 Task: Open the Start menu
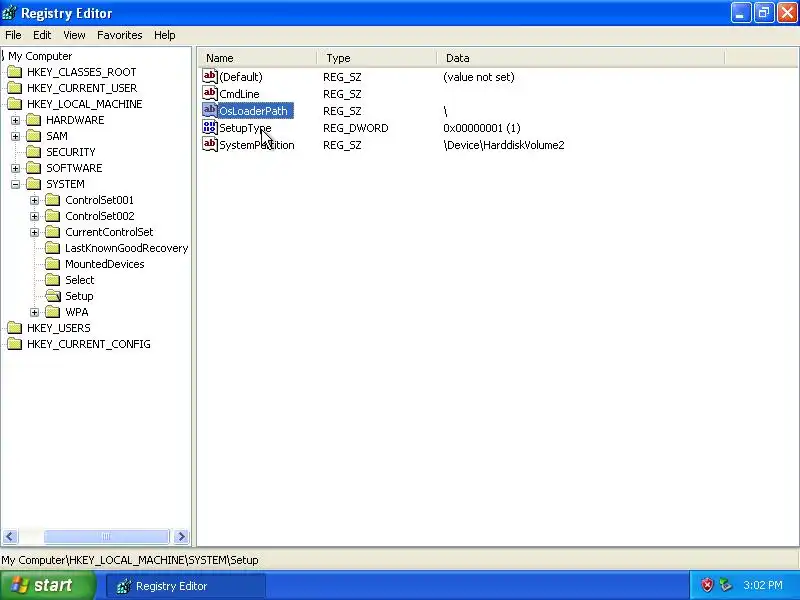pos(47,585)
